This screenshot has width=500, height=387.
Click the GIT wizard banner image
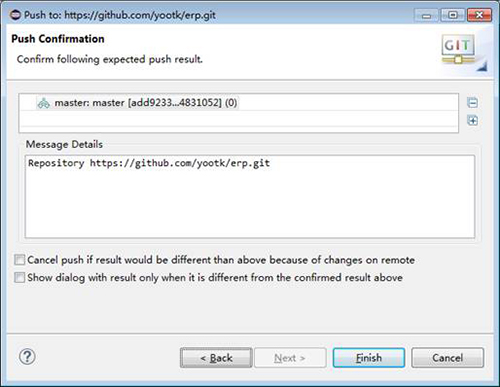462,52
